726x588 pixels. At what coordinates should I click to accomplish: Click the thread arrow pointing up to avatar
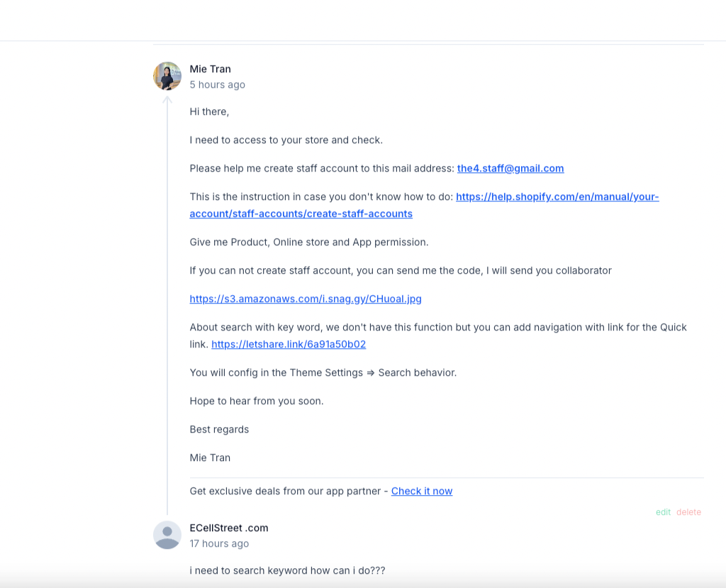click(x=167, y=101)
